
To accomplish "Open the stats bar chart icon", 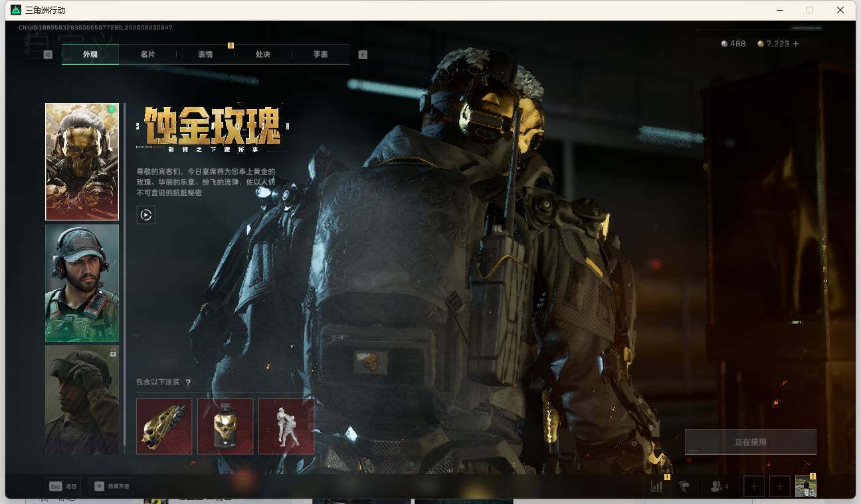I will coord(657,486).
